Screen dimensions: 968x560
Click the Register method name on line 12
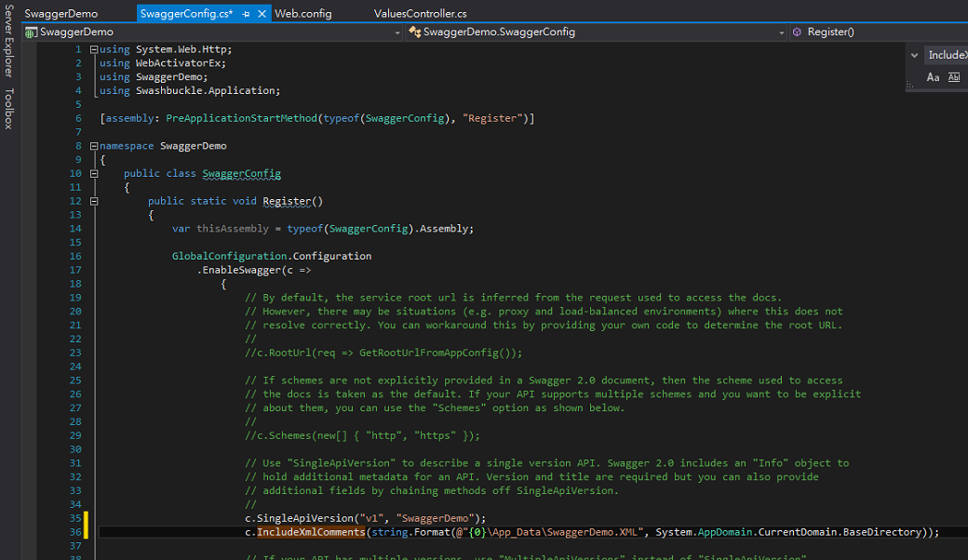(x=287, y=201)
